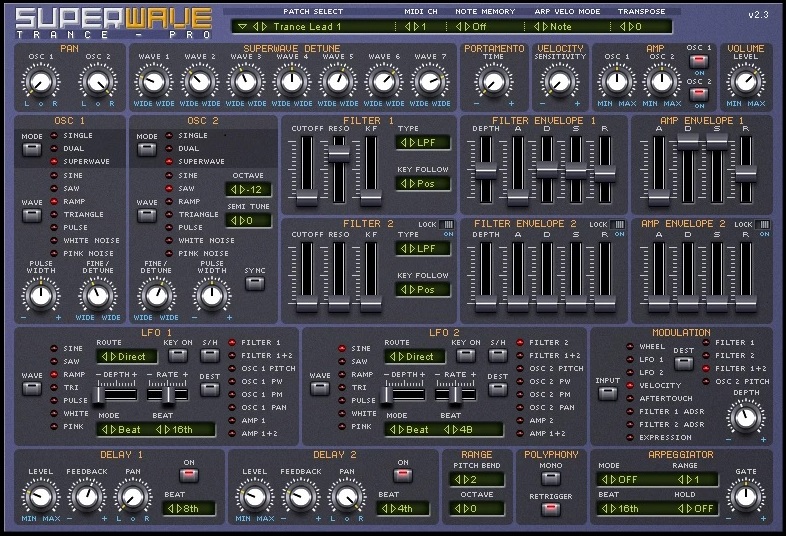The image size is (786, 536).
Task: Cycle the Modulation Input button
Action: click(x=608, y=393)
